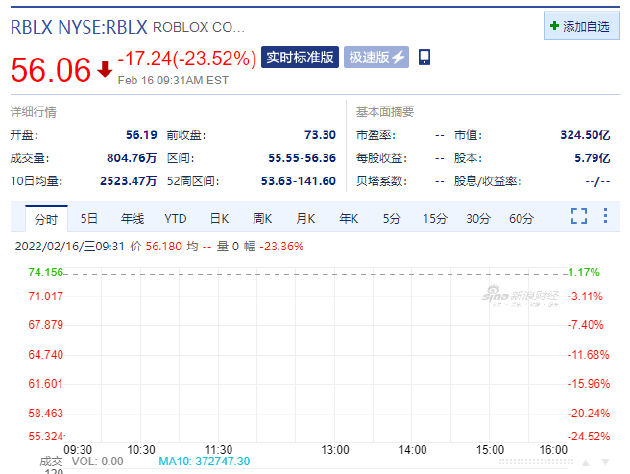Switch to the 年K yearly candlestick tab
The image size is (630, 474).
point(348,219)
